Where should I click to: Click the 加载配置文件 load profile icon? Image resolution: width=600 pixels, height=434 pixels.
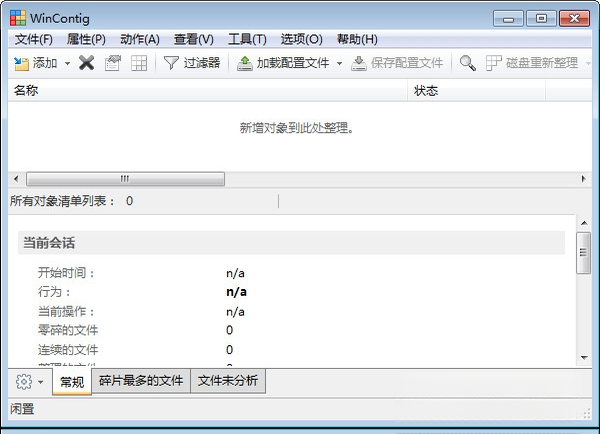pos(245,63)
